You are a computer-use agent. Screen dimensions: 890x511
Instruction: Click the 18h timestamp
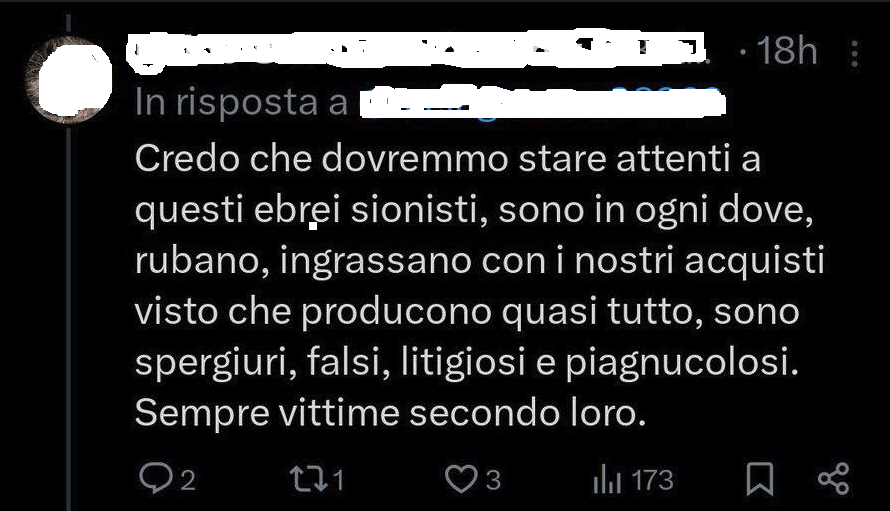tap(787, 51)
